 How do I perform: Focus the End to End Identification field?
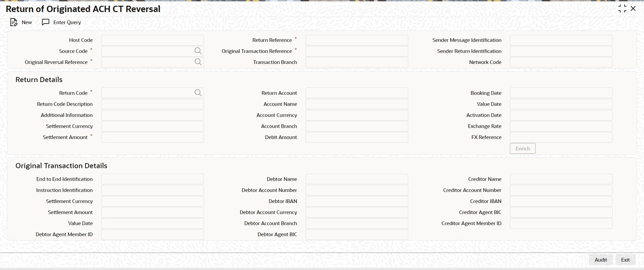pyautogui.click(x=153, y=179)
